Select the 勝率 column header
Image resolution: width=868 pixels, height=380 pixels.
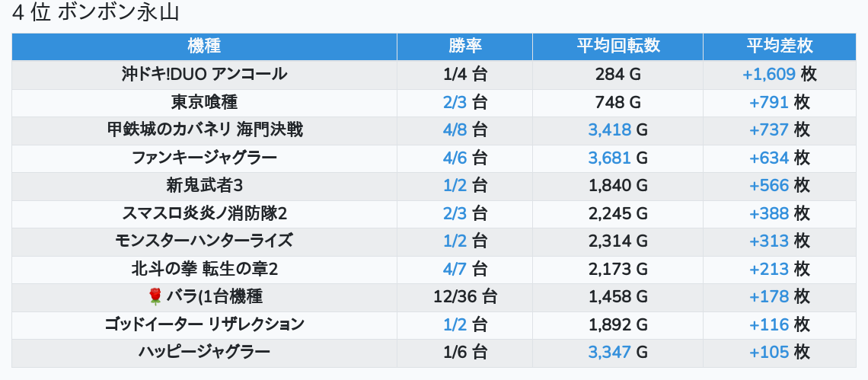click(x=464, y=46)
